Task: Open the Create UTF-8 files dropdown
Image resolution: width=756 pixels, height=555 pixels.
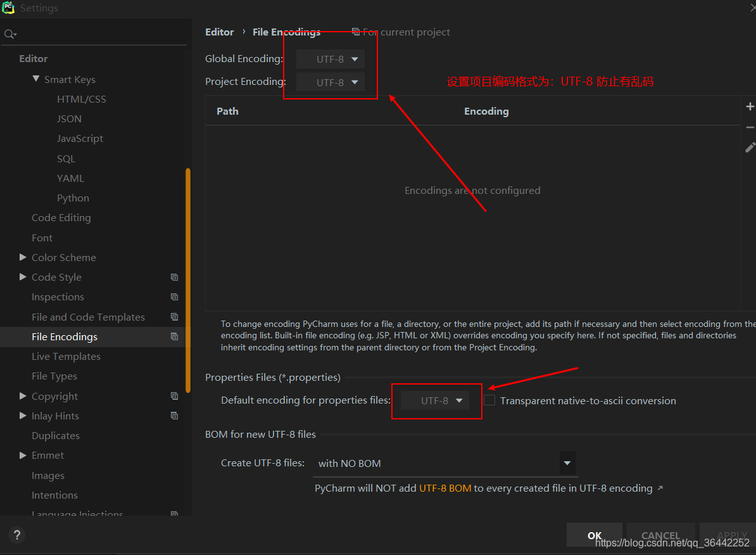Action: [x=445, y=463]
